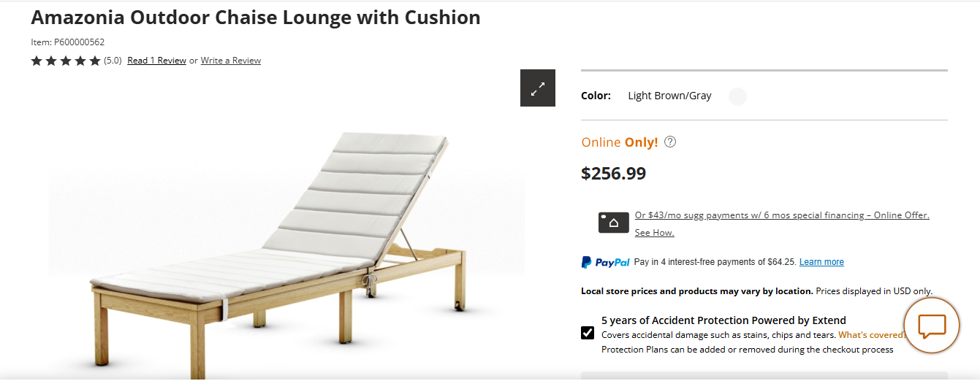The width and height of the screenshot is (980, 381).
Task: Click the $43/mo special financing offer link
Action: point(782,215)
